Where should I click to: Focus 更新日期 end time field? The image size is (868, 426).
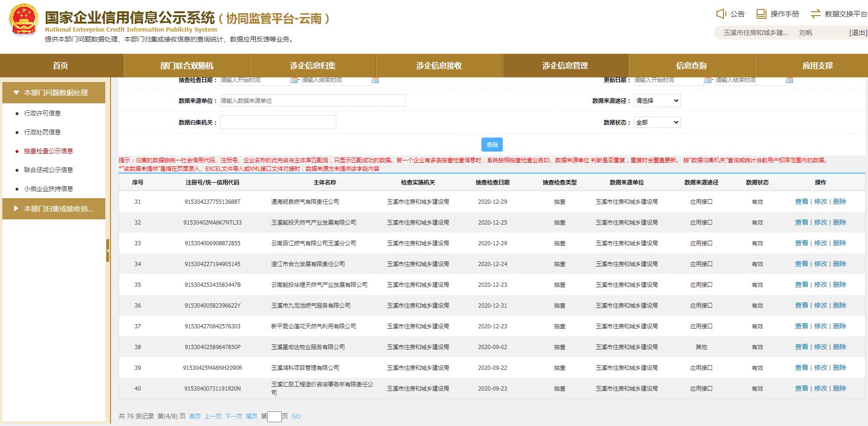750,80
